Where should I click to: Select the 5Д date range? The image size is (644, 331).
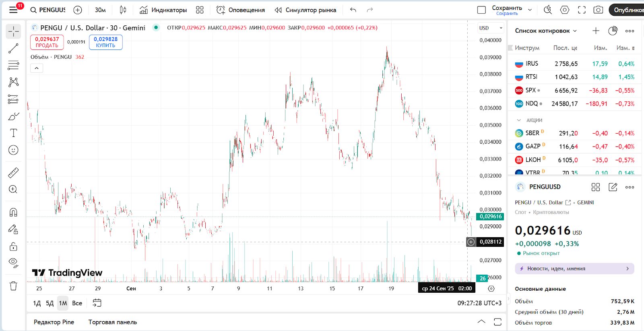click(50, 303)
